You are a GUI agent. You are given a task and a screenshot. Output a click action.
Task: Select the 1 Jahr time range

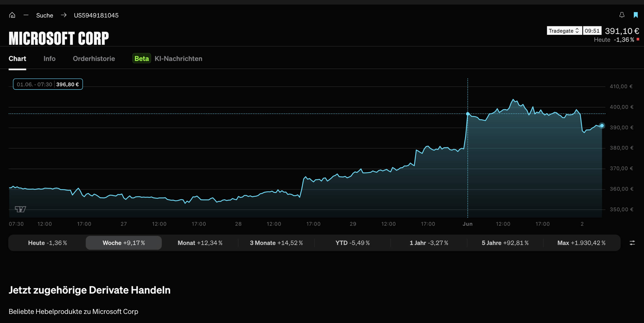coord(429,243)
